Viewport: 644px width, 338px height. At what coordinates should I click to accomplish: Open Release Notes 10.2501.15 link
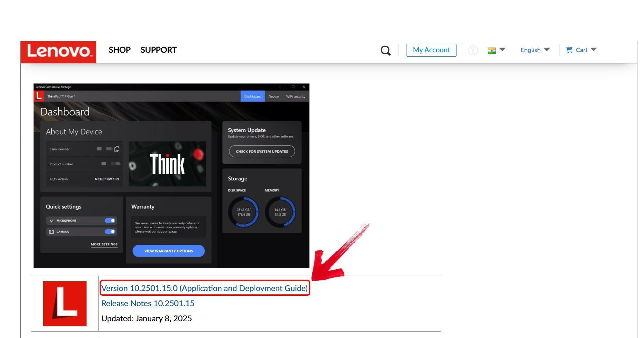(x=148, y=303)
